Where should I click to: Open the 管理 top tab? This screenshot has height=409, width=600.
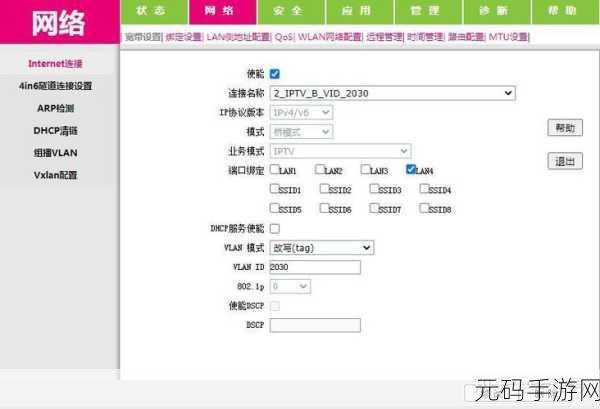coord(428,11)
